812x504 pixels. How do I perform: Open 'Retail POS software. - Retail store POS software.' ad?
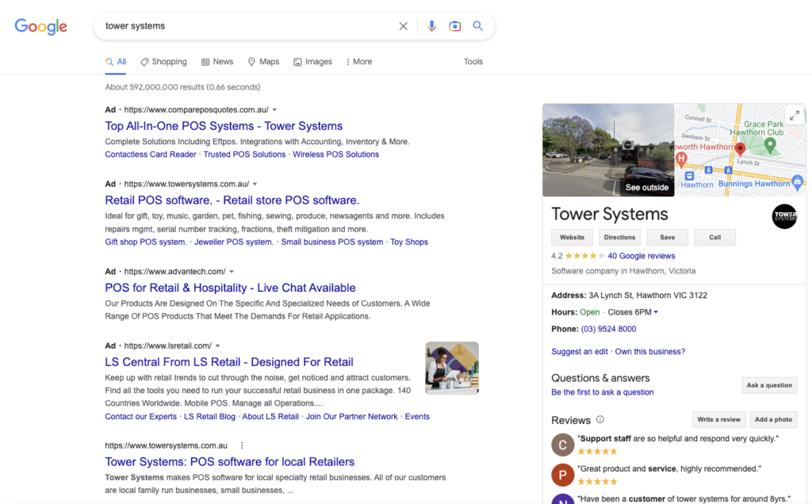click(232, 200)
